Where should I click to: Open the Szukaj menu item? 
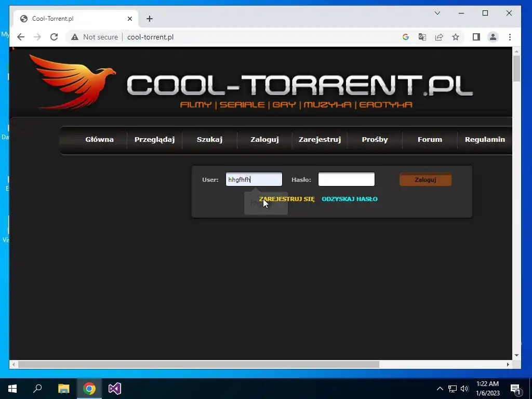point(210,139)
